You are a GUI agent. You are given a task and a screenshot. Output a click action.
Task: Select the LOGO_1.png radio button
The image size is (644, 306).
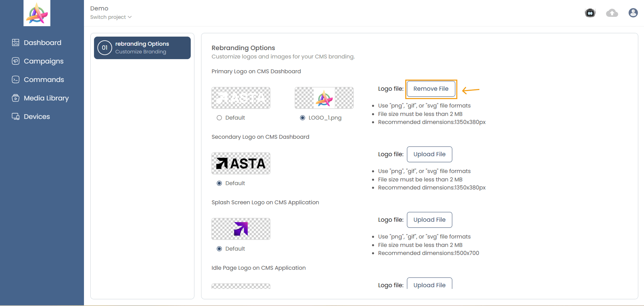pos(303,118)
